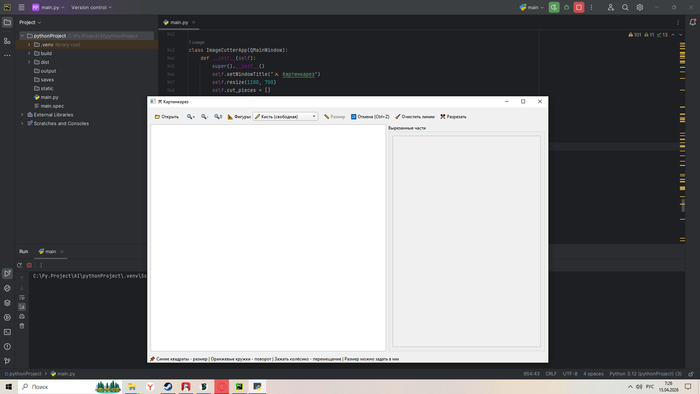Click the zoom out magnifier icon

(x=204, y=116)
